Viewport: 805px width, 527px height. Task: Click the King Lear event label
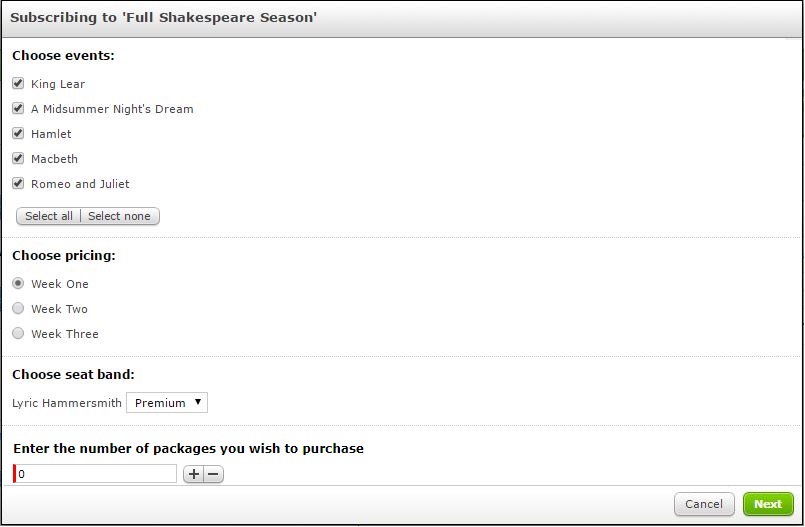58,84
